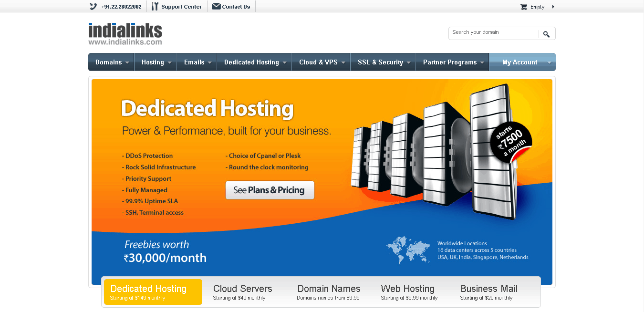
Task: Click the server towers image
Action: pyautogui.click(x=434, y=153)
